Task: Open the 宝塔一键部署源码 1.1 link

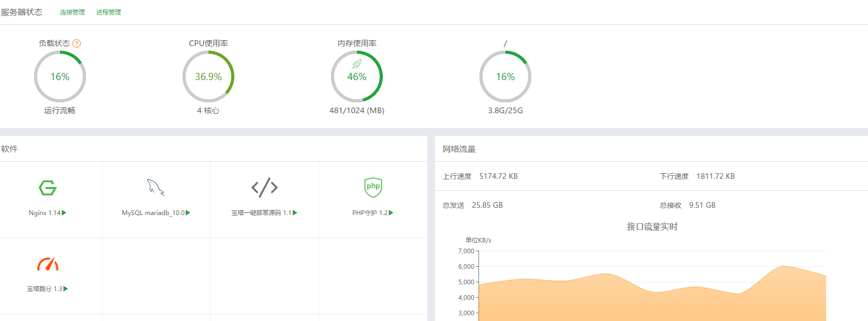Action: click(261, 213)
